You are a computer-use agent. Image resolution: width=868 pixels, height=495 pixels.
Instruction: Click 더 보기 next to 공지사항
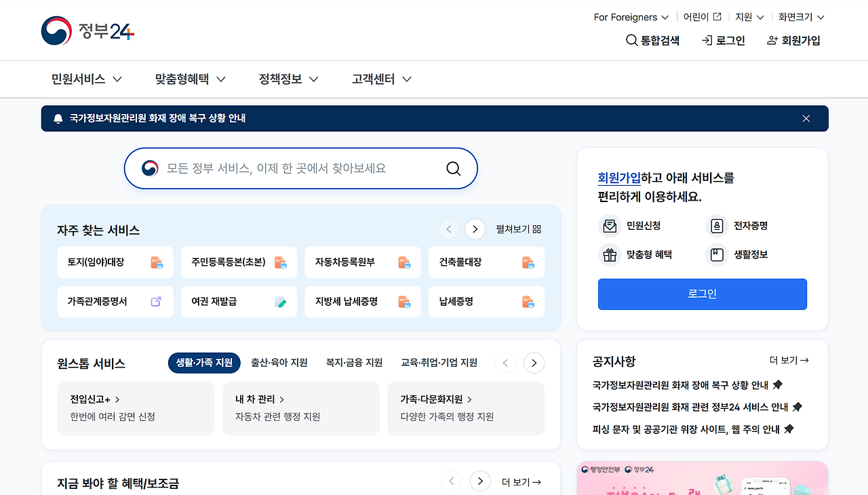point(789,361)
